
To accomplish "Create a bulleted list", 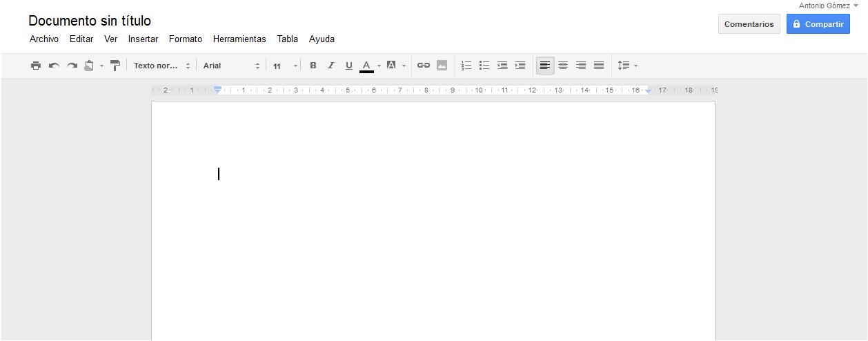I will [x=484, y=66].
